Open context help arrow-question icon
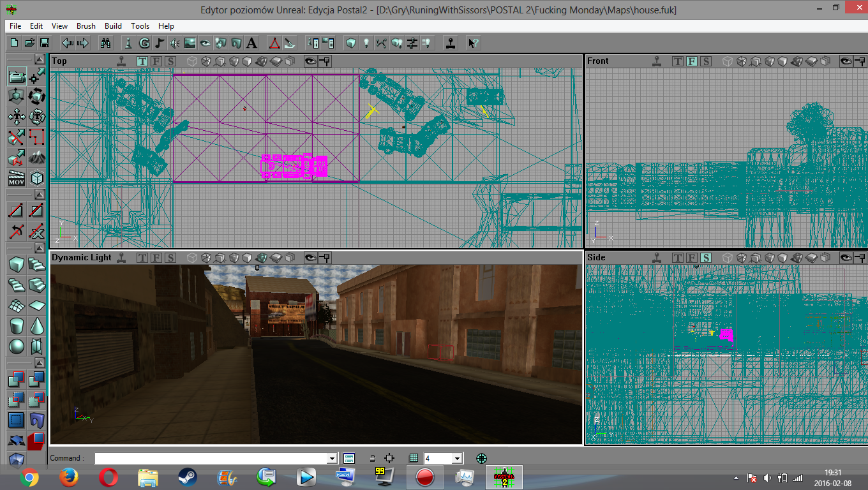868x490 pixels. [473, 43]
